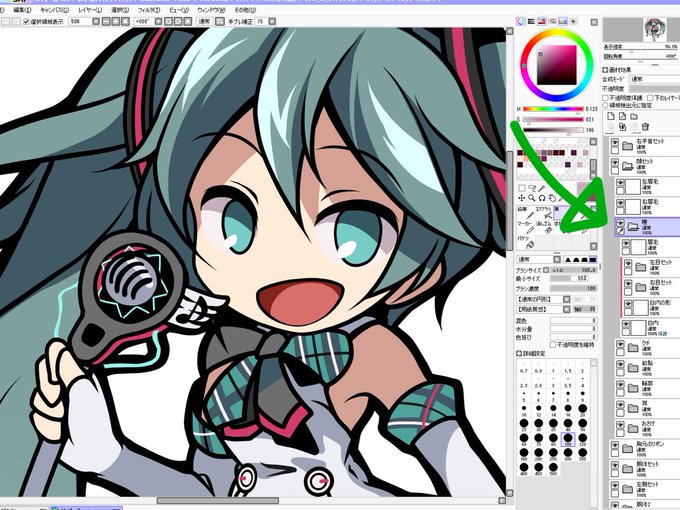680x510 pixels.
Task: Adjust the ブラシサイズ brush size slider
Action: point(573,270)
